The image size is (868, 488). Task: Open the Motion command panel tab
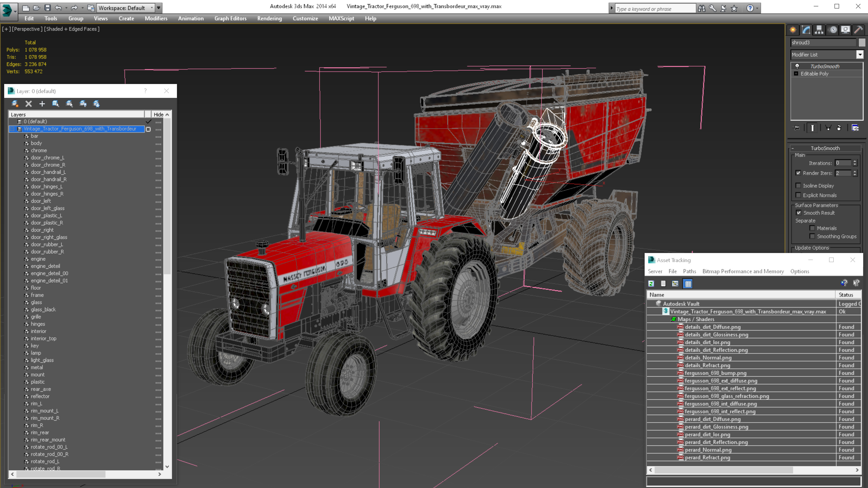(833, 30)
